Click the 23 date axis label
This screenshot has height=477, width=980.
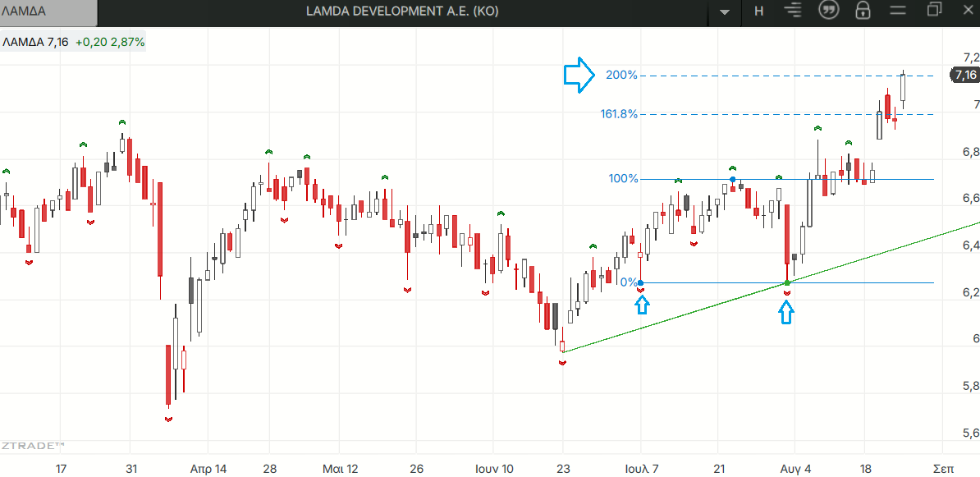point(563,468)
